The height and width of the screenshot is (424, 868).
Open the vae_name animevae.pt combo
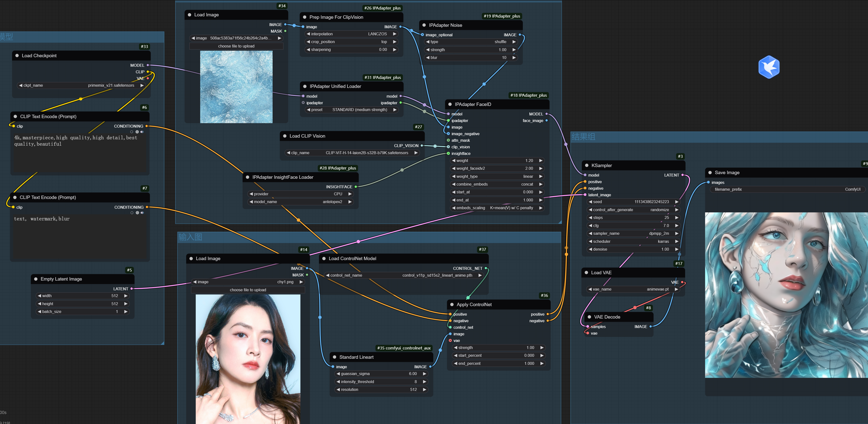click(633, 290)
